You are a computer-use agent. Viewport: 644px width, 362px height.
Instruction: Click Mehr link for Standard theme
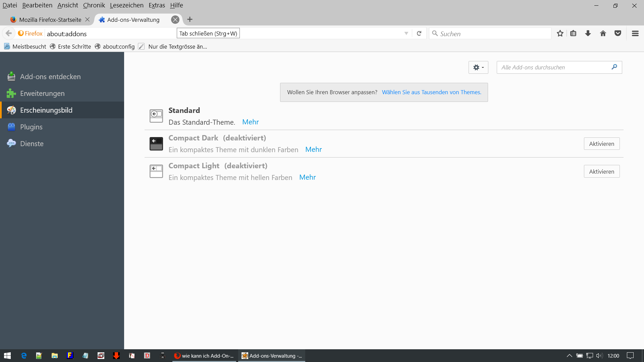click(x=250, y=122)
